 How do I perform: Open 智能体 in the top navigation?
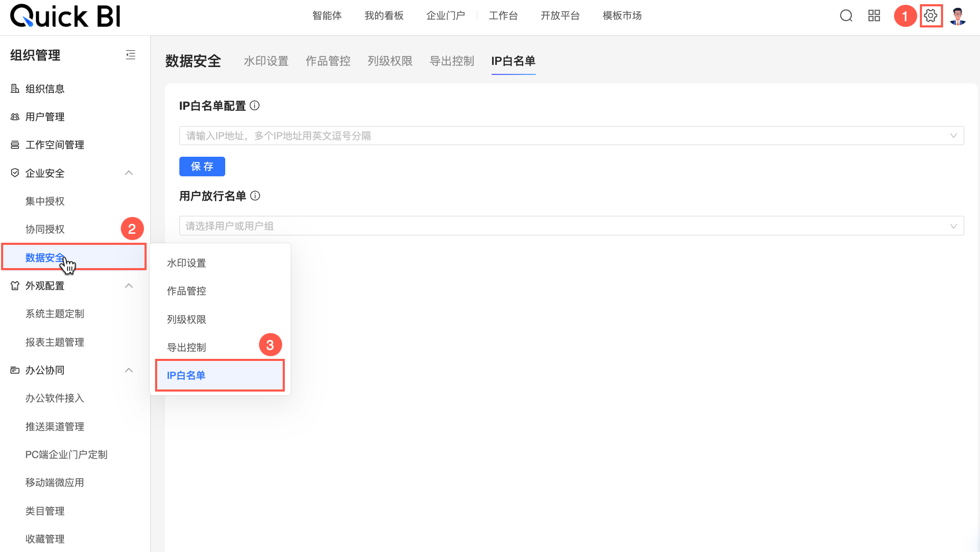(327, 16)
